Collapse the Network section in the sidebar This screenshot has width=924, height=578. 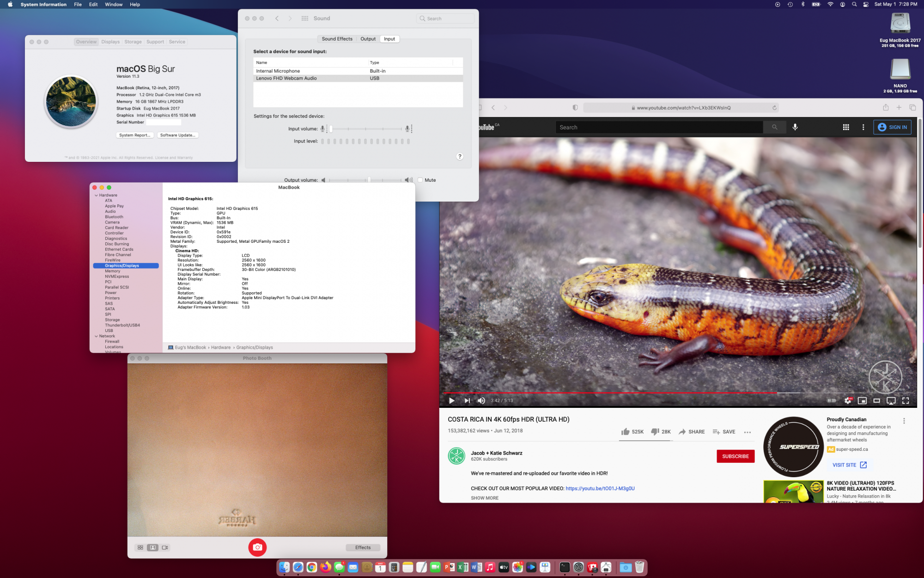pyautogui.click(x=96, y=336)
